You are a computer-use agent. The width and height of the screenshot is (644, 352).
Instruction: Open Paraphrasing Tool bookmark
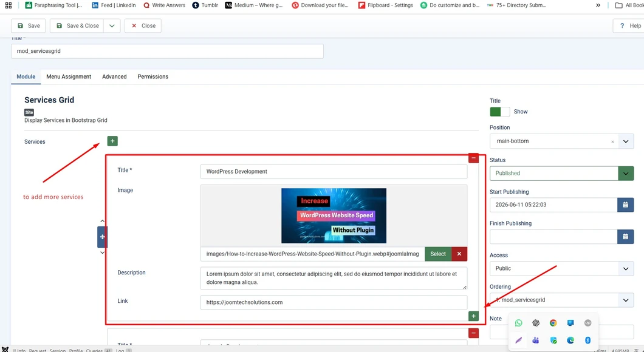pos(53,5)
